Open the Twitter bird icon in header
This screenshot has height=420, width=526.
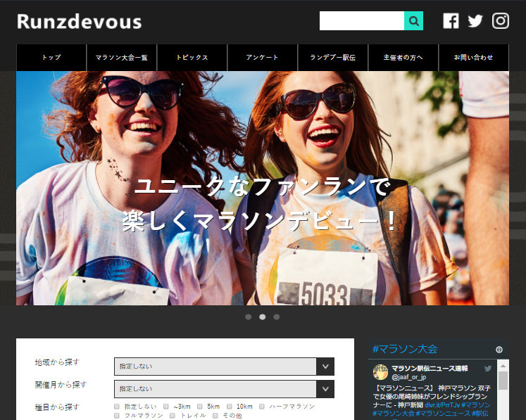click(x=475, y=21)
